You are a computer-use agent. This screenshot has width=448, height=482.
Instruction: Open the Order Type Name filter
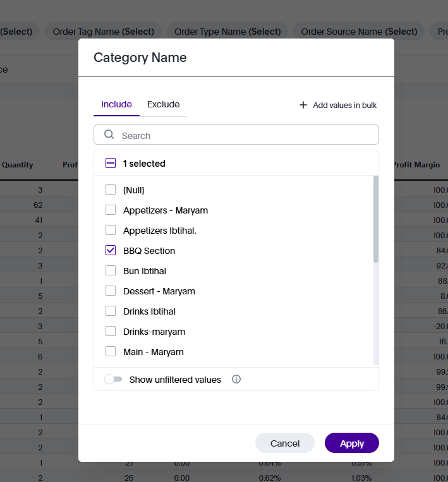point(227,32)
